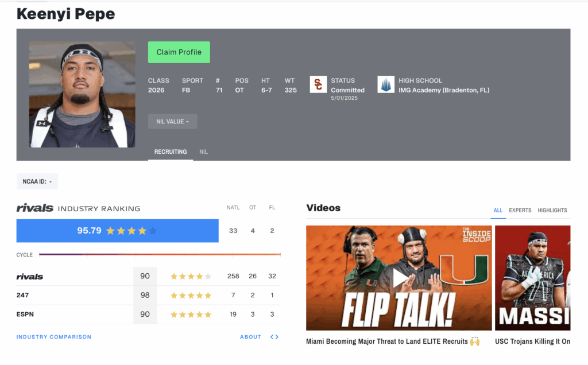Click the About link
The height and width of the screenshot is (365, 588).
click(x=250, y=337)
